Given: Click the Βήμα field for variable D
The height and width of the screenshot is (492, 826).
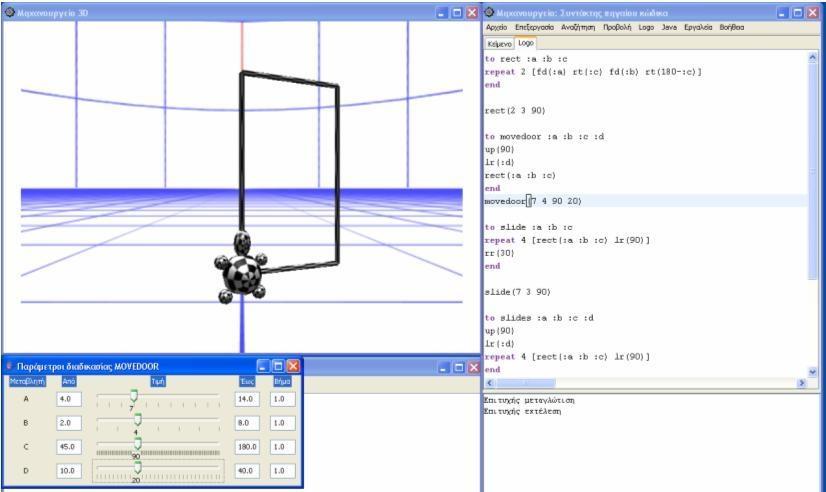Looking at the screenshot, I should pos(282,470).
